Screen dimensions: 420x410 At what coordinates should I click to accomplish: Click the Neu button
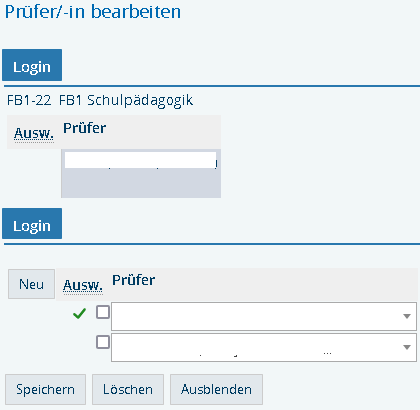point(31,284)
